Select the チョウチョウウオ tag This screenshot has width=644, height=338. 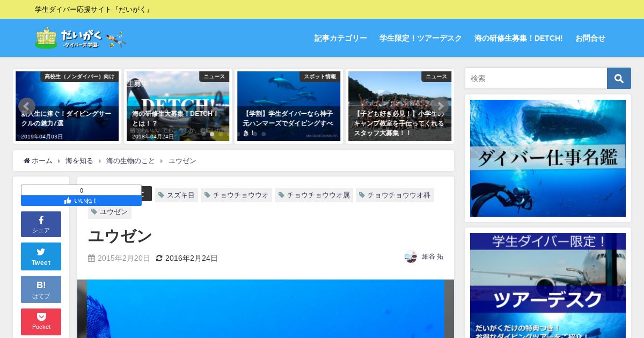pos(236,195)
